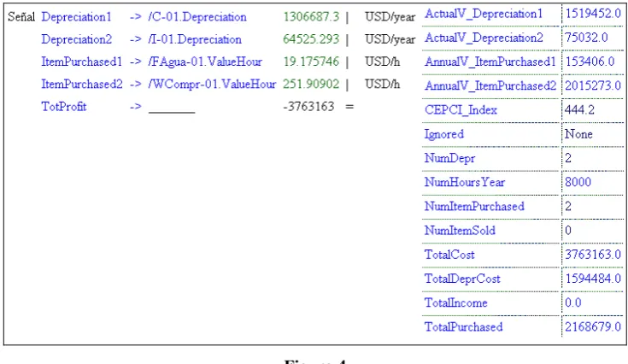Open the NumItemSold parameter
The width and height of the screenshot is (628, 364).
point(460,231)
